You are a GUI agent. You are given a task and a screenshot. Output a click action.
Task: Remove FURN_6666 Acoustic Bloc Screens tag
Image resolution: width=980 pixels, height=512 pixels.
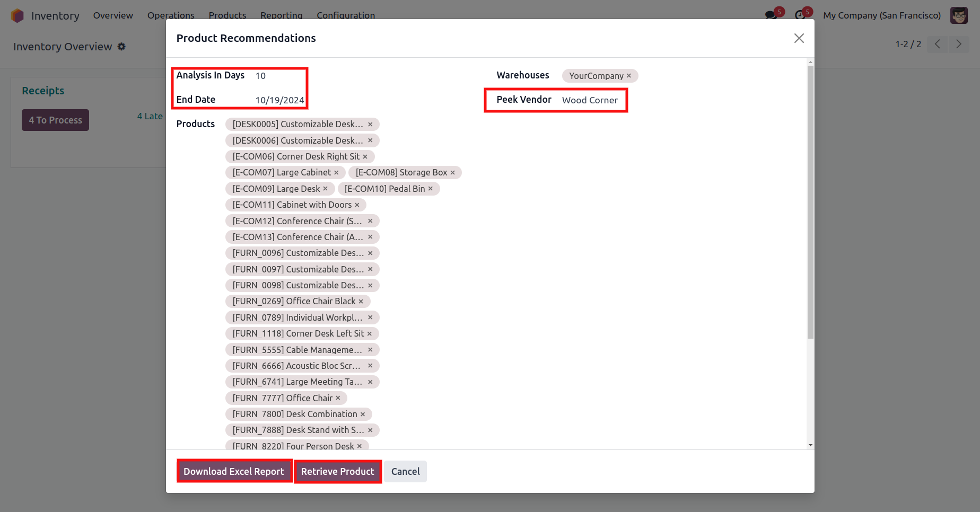[x=370, y=366]
